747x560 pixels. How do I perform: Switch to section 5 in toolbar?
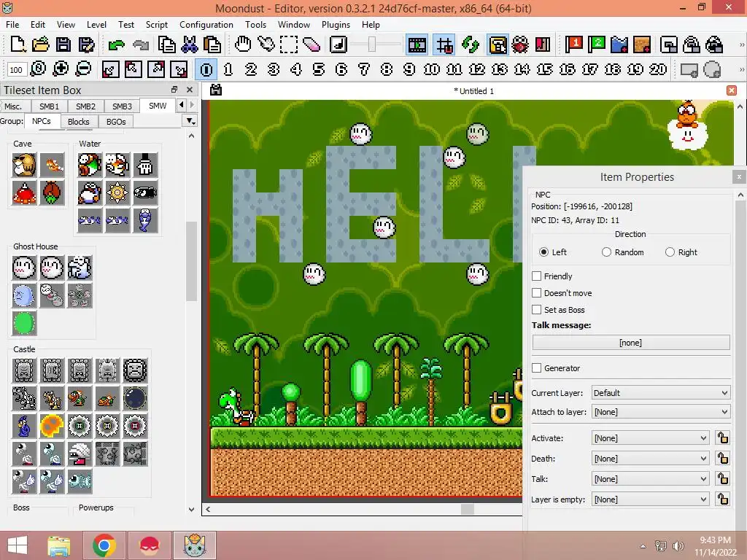319,69
